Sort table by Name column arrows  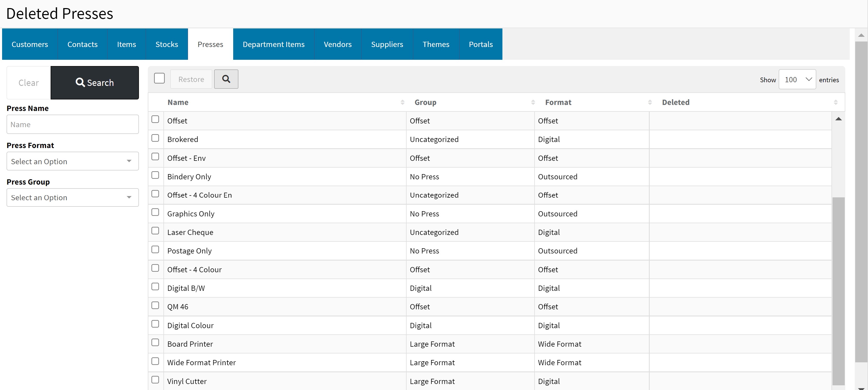402,102
